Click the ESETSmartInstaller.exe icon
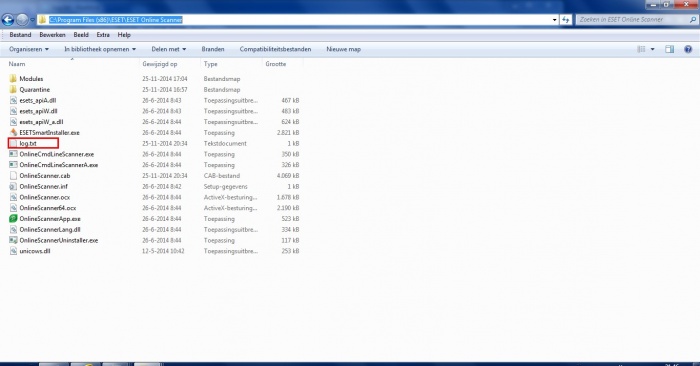Viewport: 700px width, 366px height. (x=13, y=133)
